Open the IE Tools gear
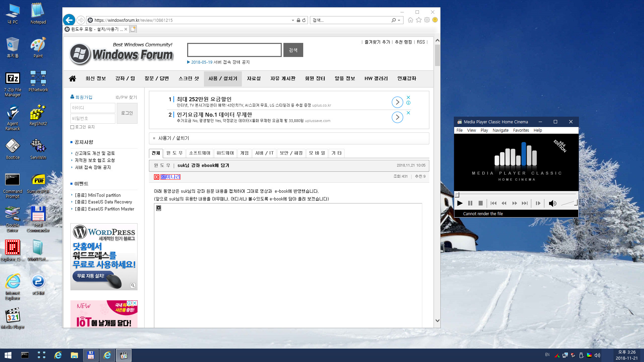The width and height of the screenshot is (644, 362). point(427,20)
